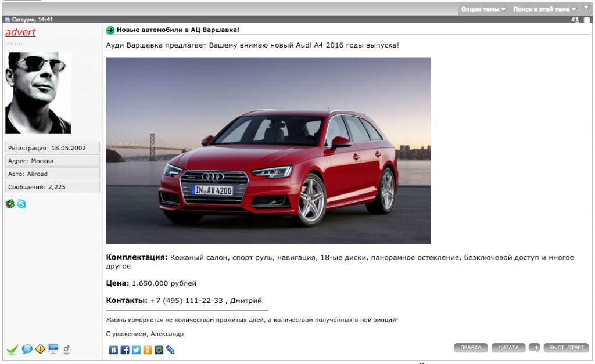This screenshot has height=364, width=595.
Task: Click the Регистрация: 18.05.2002 field
Action: (52, 148)
